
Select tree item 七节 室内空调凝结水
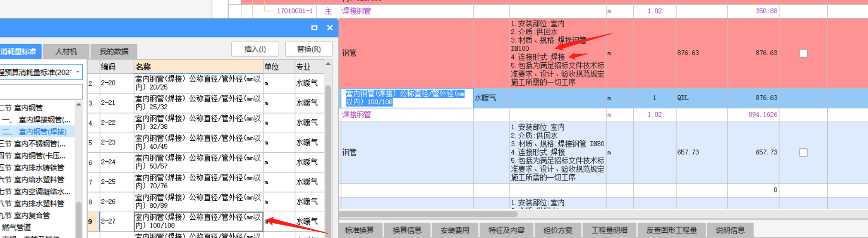(35, 192)
